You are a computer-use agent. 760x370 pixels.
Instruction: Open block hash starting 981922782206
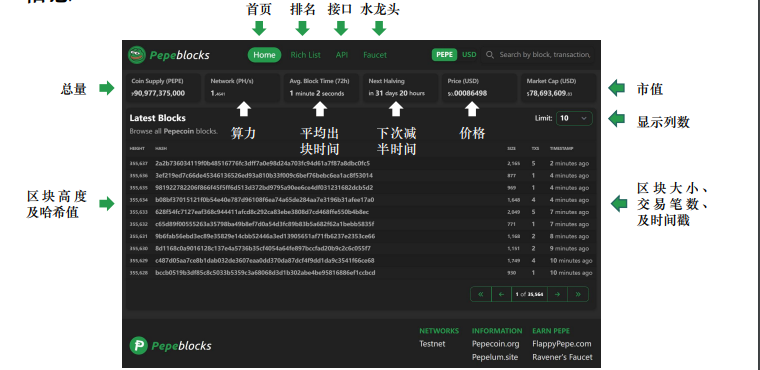(x=264, y=188)
